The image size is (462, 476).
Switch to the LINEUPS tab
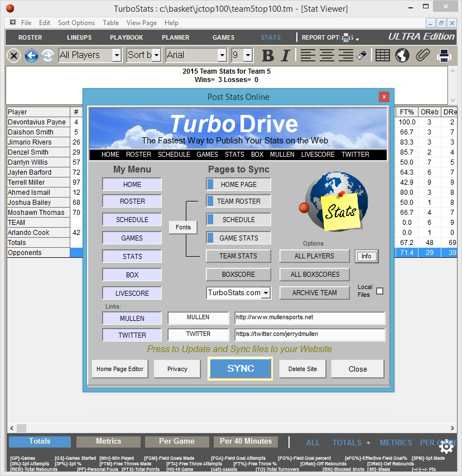(x=79, y=37)
